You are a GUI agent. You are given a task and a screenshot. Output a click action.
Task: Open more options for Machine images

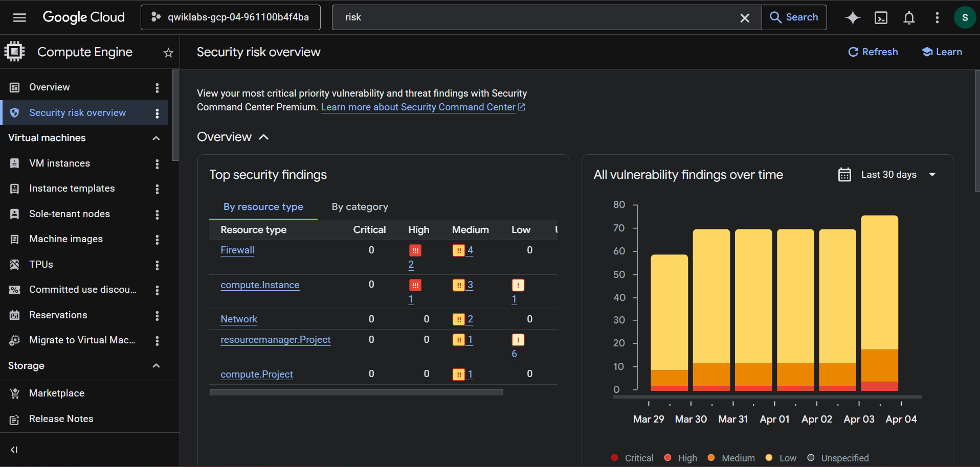[157, 240]
